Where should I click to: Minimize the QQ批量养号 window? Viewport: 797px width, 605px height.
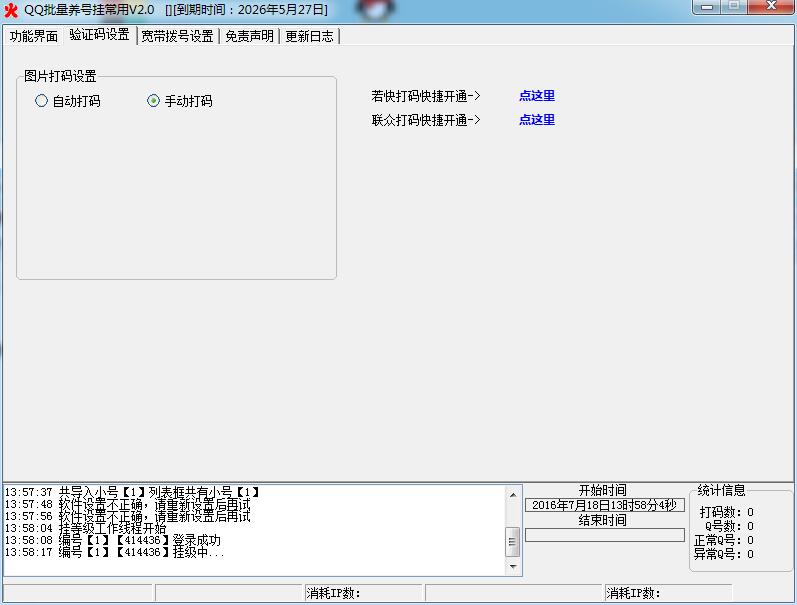(707, 7)
